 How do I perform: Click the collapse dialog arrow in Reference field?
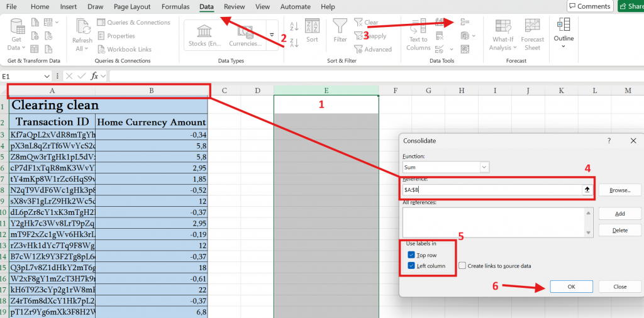pyautogui.click(x=587, y=190)
